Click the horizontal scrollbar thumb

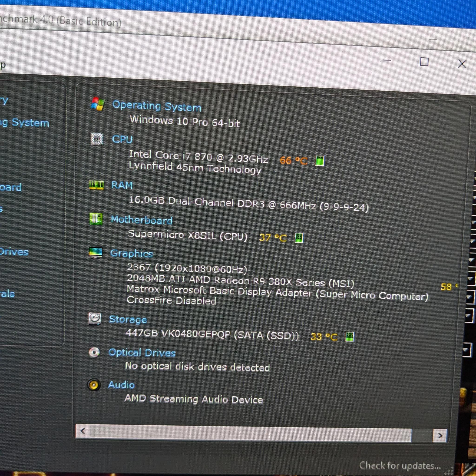pos(251,433)
